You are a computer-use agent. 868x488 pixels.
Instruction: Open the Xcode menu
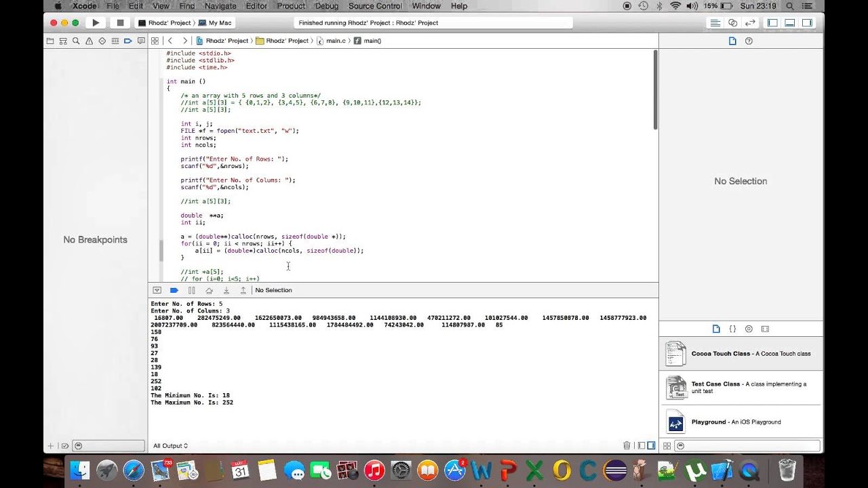click(x=85, y=6)
